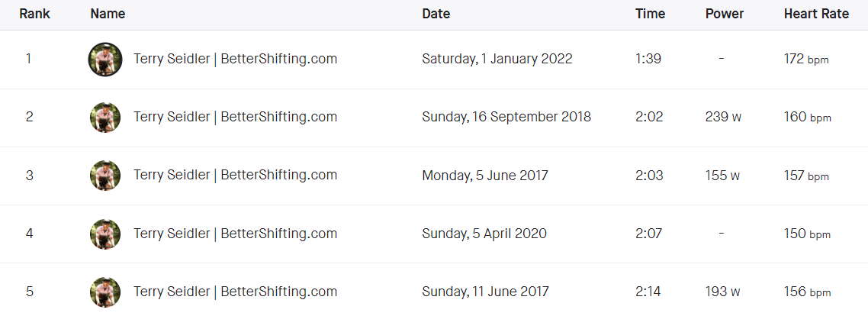Click the rank 2 athlete avatar
The width and height of the screenshot is (868, 316).
105,118
